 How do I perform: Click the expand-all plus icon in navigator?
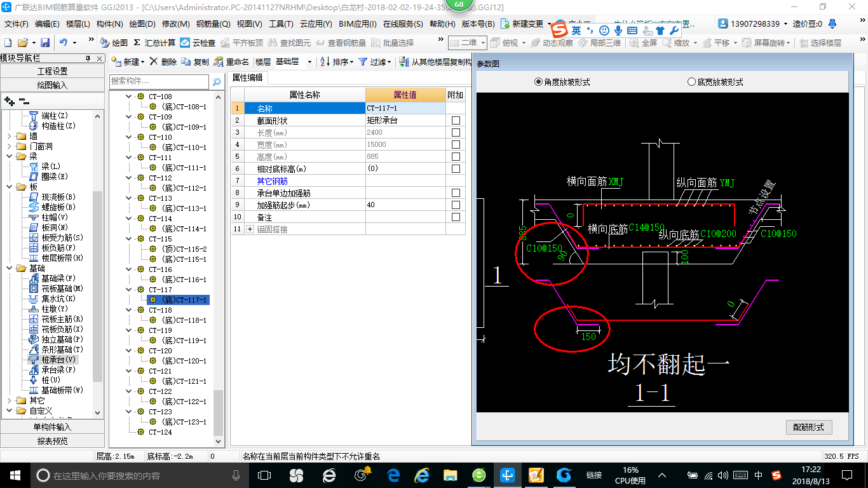[10, 101]
